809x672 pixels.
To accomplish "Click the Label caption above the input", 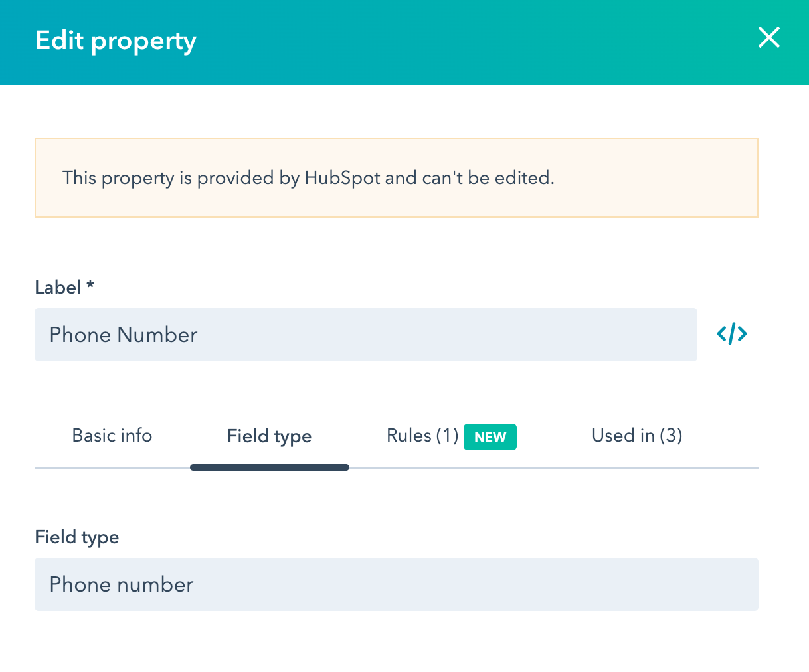I will tap(58, 288).
